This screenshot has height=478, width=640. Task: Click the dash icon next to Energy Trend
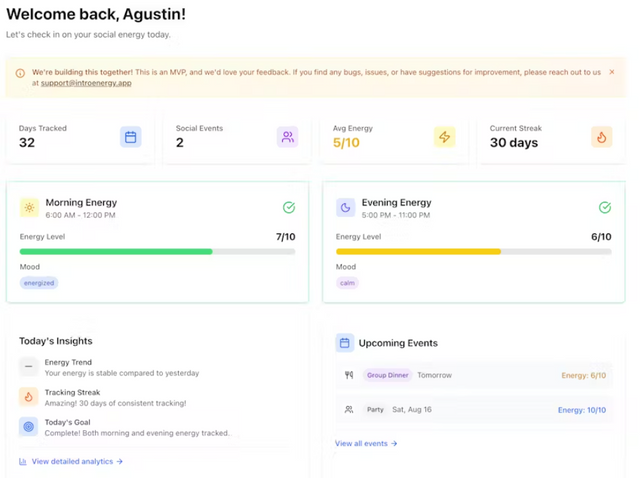pyautogui.click(x=29, y=367)
